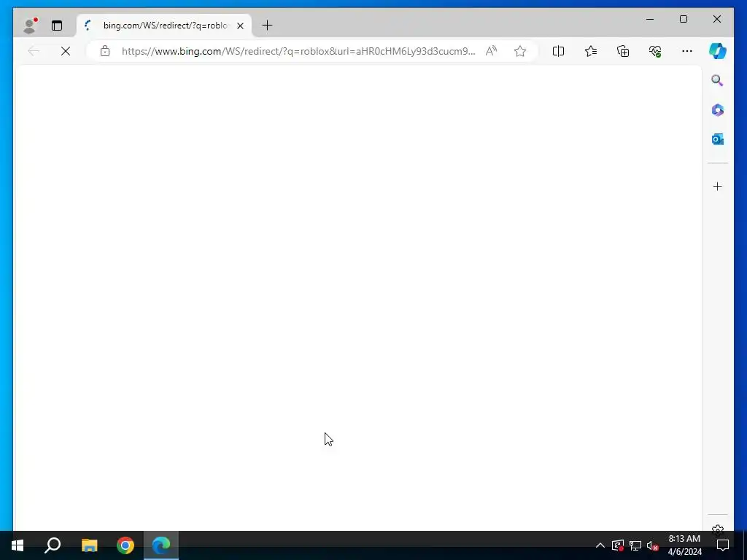Open Copilot sidebar
The image size is (747, 560).
click(x=718, y=51)
